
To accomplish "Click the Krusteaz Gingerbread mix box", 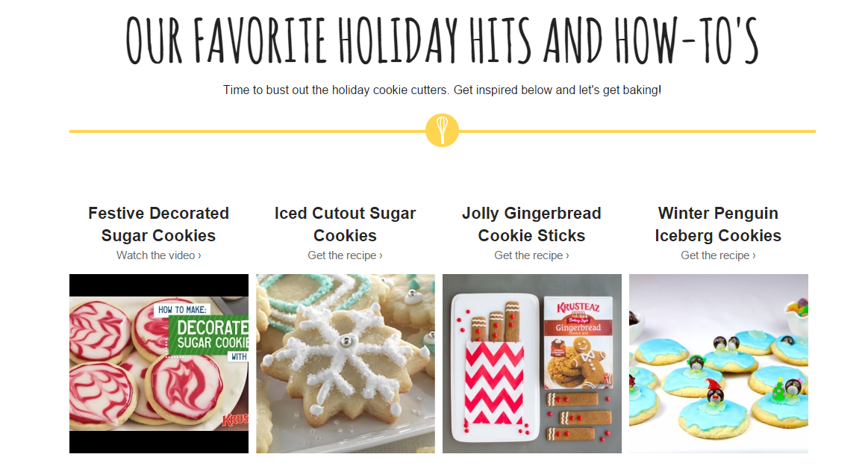I will tap(578, 343).
